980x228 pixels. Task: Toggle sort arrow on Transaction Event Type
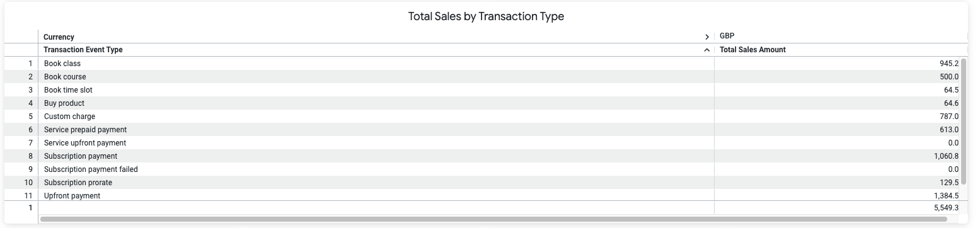(x=707, y=50)
